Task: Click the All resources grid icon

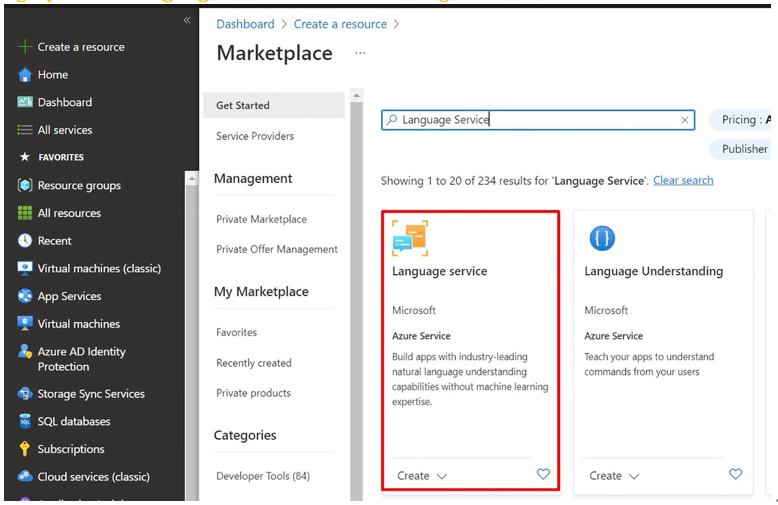Action: coord(24,213)
